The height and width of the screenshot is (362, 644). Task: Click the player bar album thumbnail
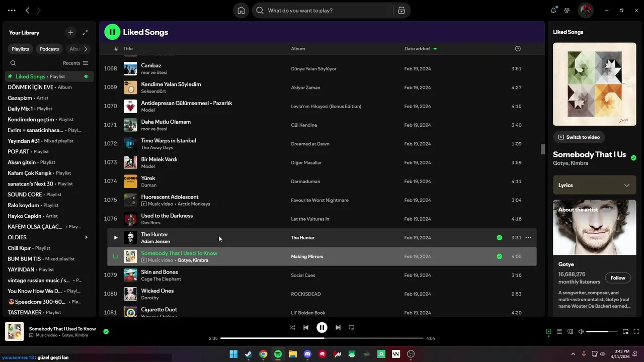click(x=14, y=331)
